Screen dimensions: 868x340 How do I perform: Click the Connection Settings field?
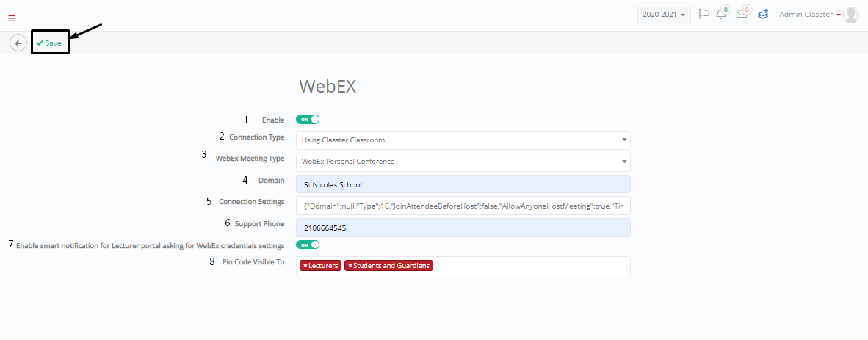tap(463, 206)
